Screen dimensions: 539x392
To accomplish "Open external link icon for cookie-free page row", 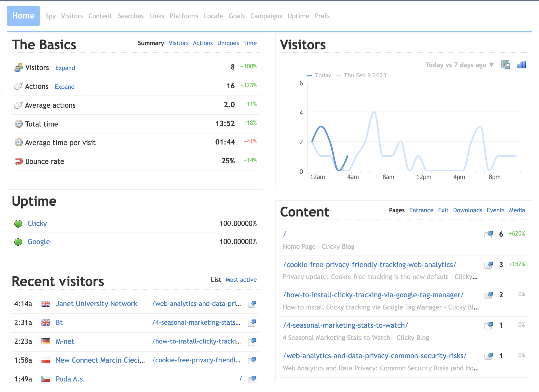I will (x=489, y=265).
